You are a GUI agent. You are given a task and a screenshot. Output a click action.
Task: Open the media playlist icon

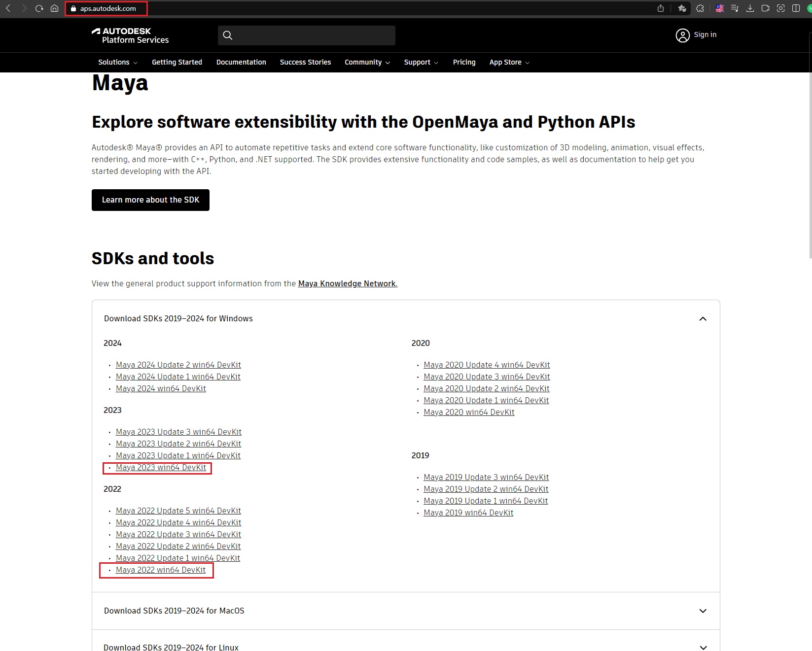[735, 8]
